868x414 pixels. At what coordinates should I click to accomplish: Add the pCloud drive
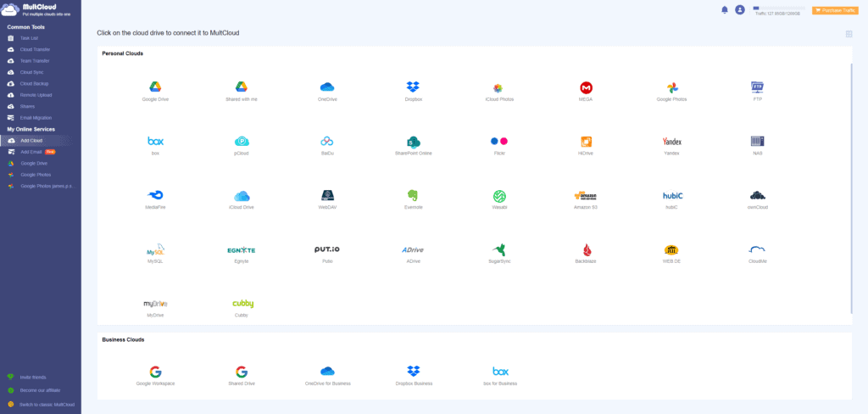(x=242, y=142)
